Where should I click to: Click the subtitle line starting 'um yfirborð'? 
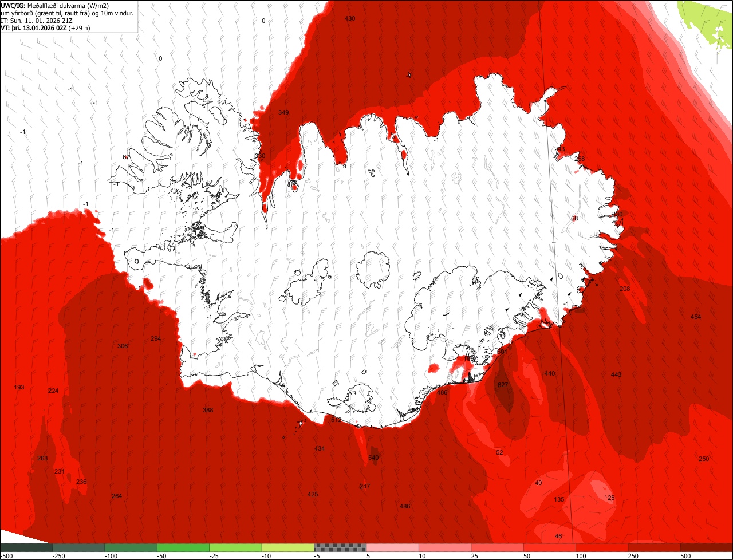67,13
